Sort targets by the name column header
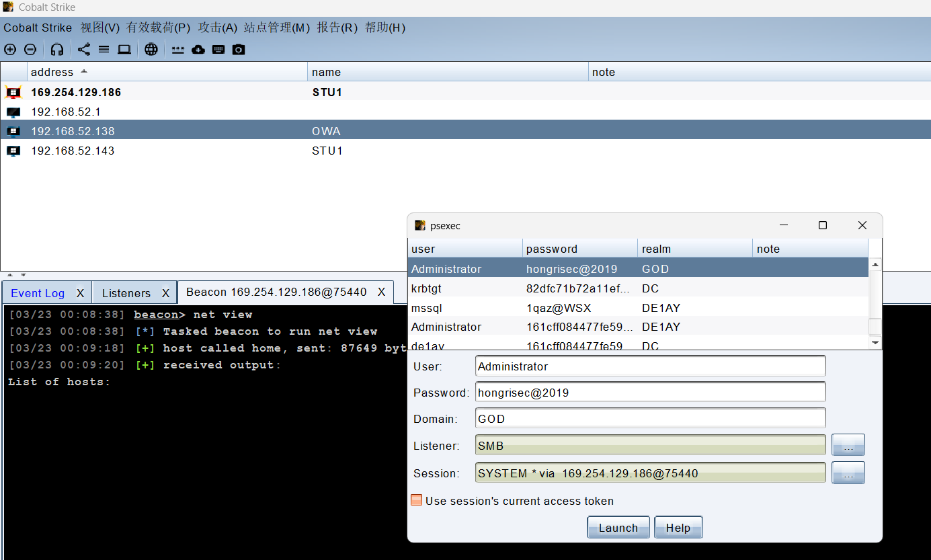The width and height of the screenshot is (931, 560). click(x=448, y=72)
